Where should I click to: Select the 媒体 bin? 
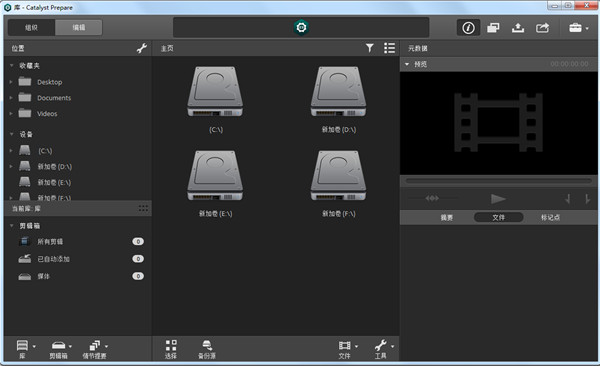pos(43,276)
